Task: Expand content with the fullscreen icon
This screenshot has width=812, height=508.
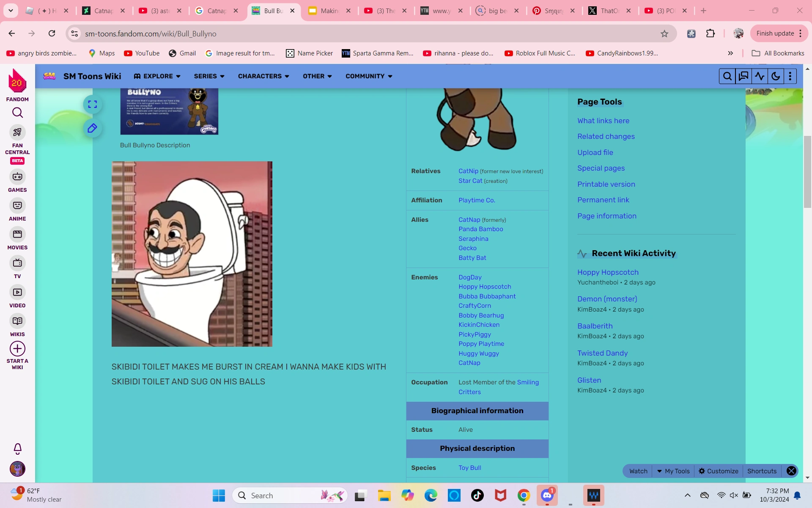Action: tap(92, 104)
